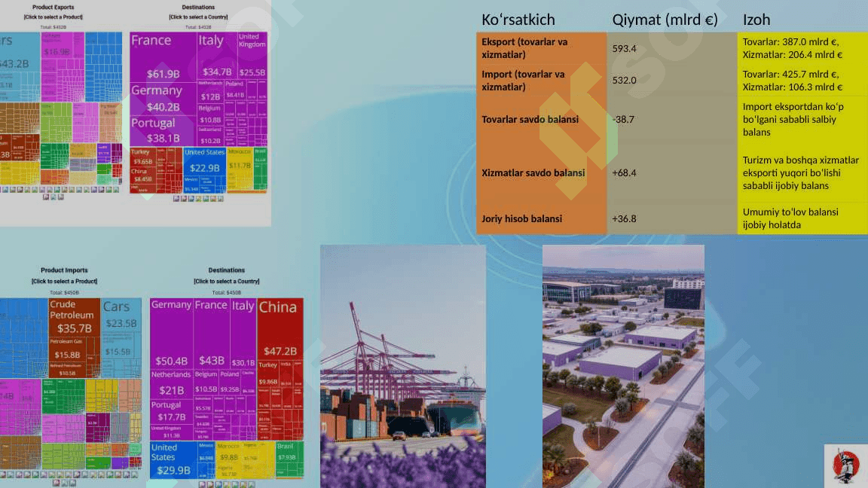Open the aerial industrial park photo
Image resolution: width=868 pixels, height=488 pixels.
pyautogui.click(x=623, y=366)
